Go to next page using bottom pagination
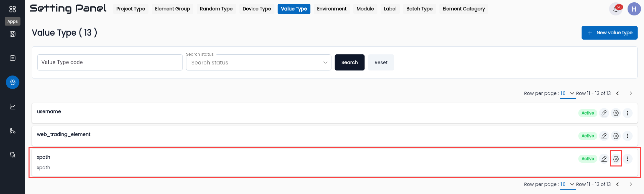Screen dimensions: 644x194 pyautogui.click(x=631, y=184)
